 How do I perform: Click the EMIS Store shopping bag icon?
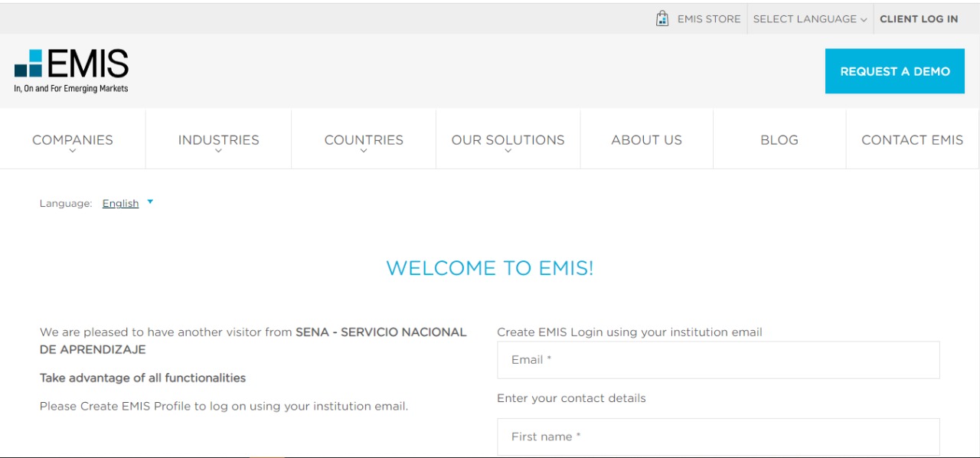pos(662,18)
